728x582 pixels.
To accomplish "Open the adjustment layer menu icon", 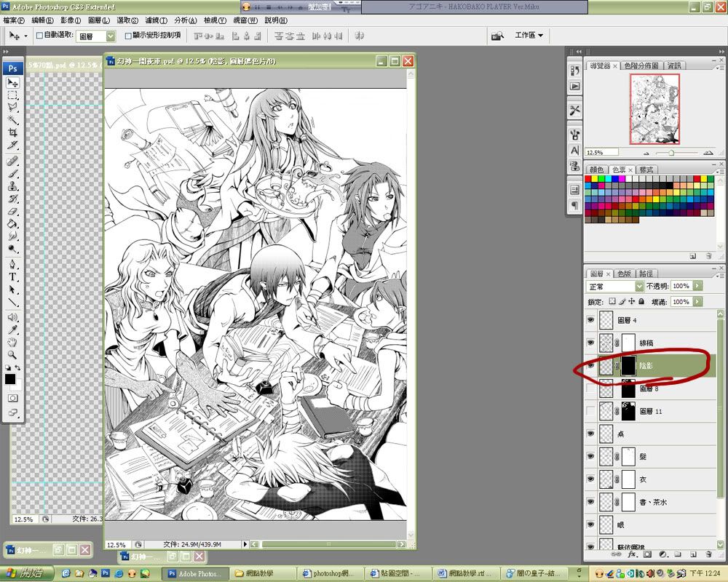I will pyautogui.click(x=663, y=554).
